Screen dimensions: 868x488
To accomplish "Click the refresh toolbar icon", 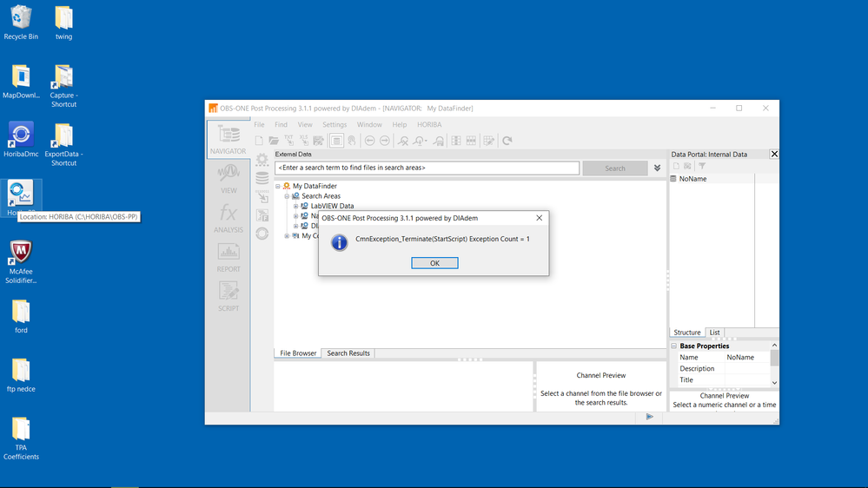I will click(x=507, y=141).
